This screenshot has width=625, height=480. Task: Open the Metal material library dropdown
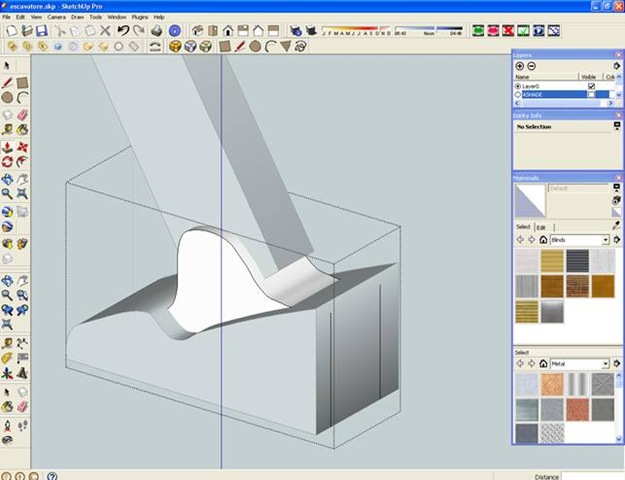tap(605, 364)
